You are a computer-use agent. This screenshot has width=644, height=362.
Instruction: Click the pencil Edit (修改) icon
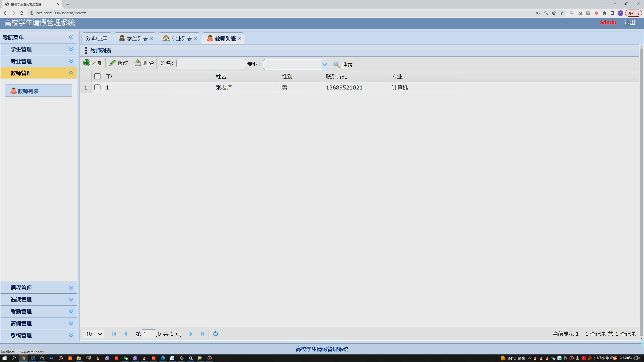pyautogui.click(x=112, y=63)
